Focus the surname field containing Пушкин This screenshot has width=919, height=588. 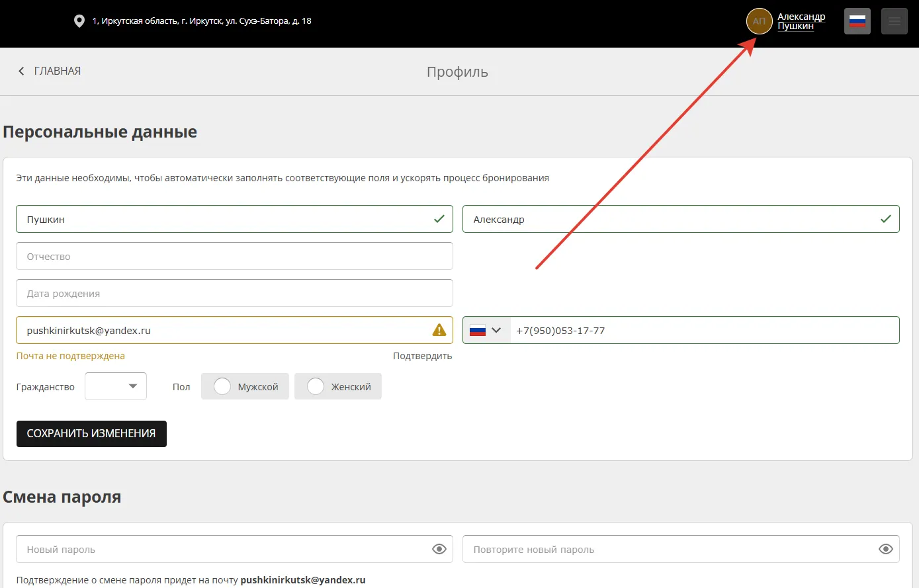click(234, 219)
